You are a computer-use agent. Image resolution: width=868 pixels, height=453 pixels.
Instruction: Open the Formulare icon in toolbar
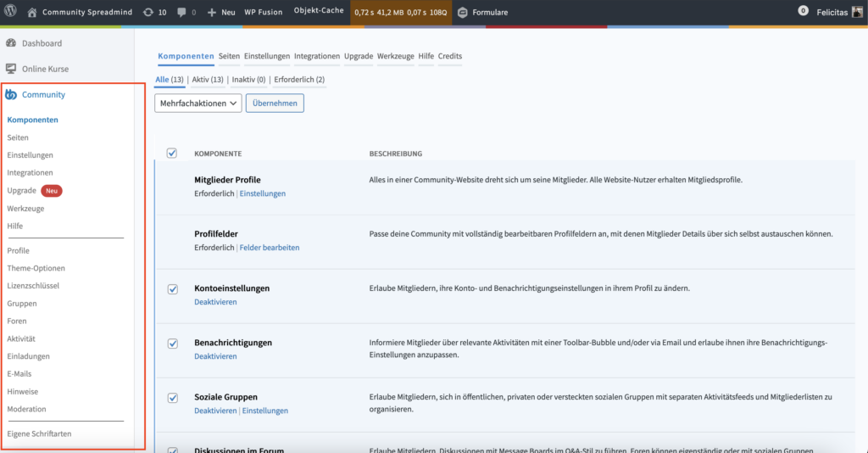click(x=462, y=13)
